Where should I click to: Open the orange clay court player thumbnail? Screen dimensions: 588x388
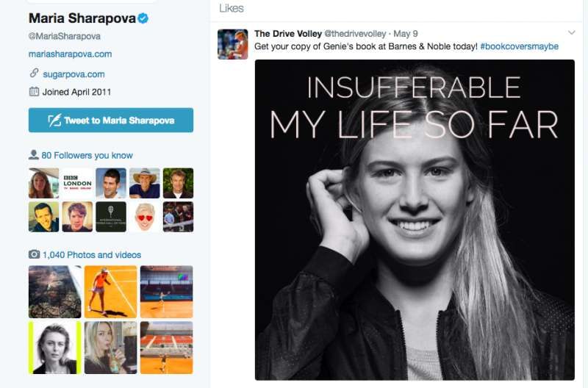pyautogui.click(x=110, y=292)
